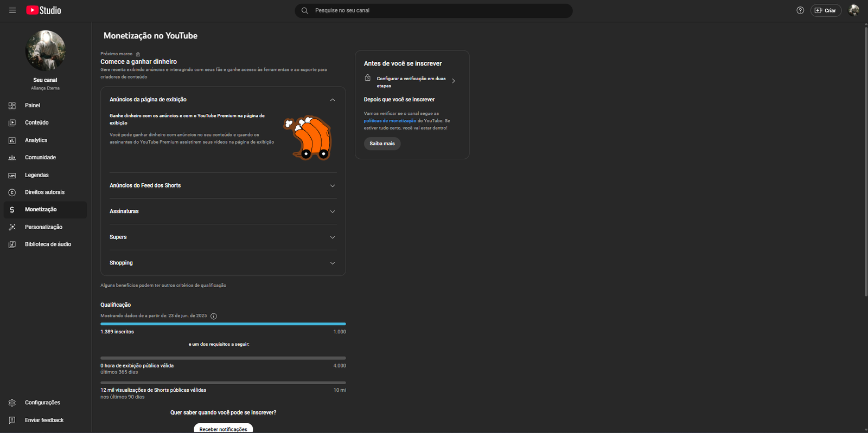This screenshot has height=433, width=868.
Task: Click the 12 mil visualizações de Shorts text
Action: click(x=154, y=390)
